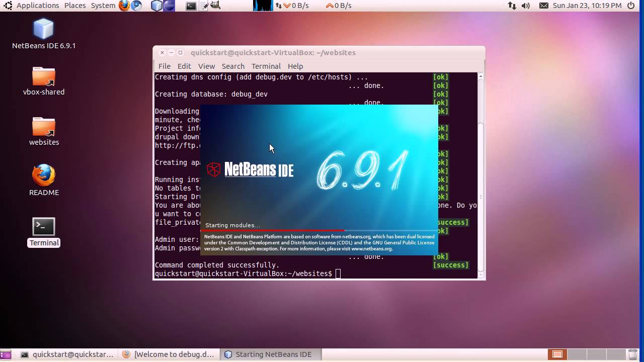Launch GIMP icon in top panel

pos(215,6)
